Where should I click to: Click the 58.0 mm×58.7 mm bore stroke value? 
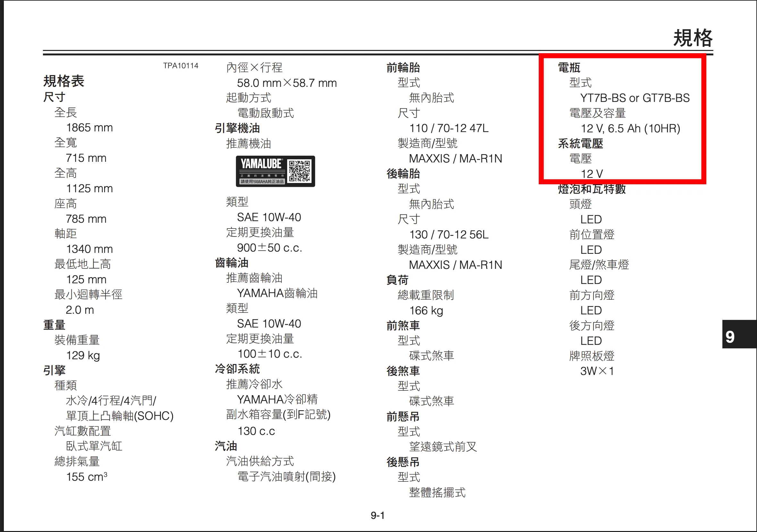287,83
